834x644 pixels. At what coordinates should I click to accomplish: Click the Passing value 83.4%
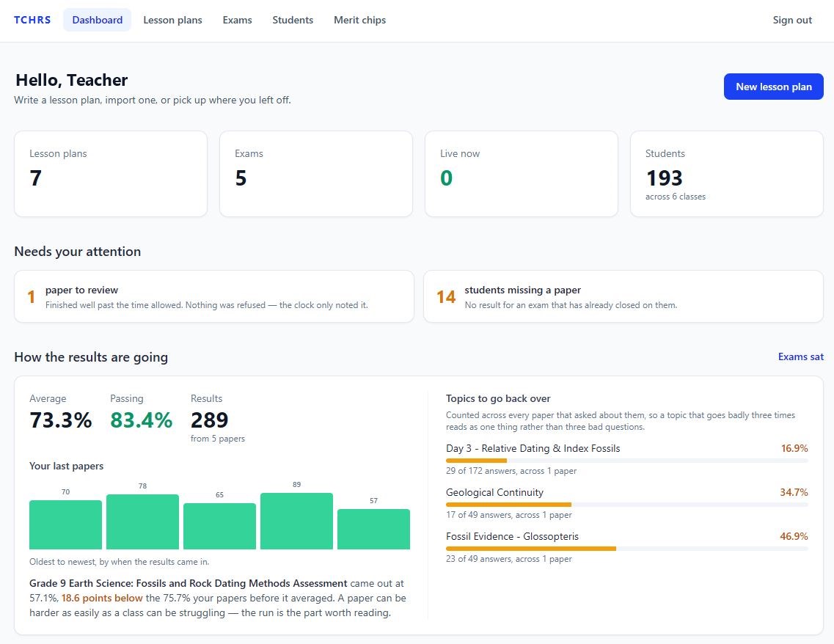(142, 420)
